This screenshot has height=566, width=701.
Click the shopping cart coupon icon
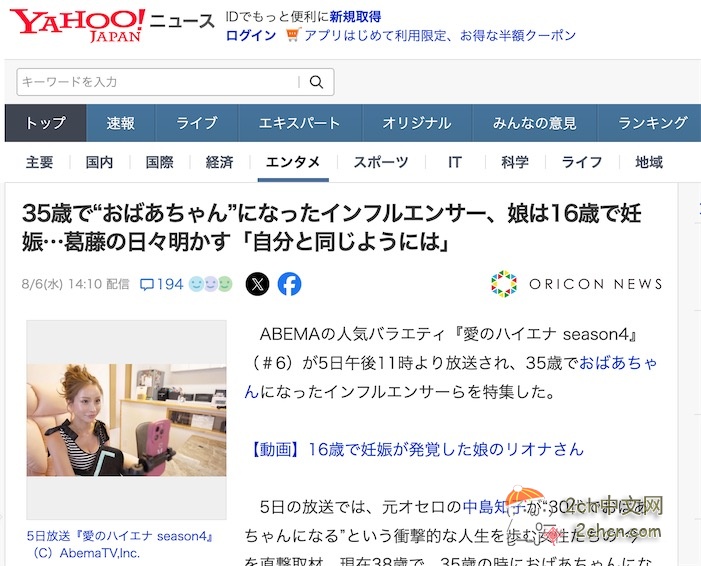pyautogui.click(x=293, y=35)
